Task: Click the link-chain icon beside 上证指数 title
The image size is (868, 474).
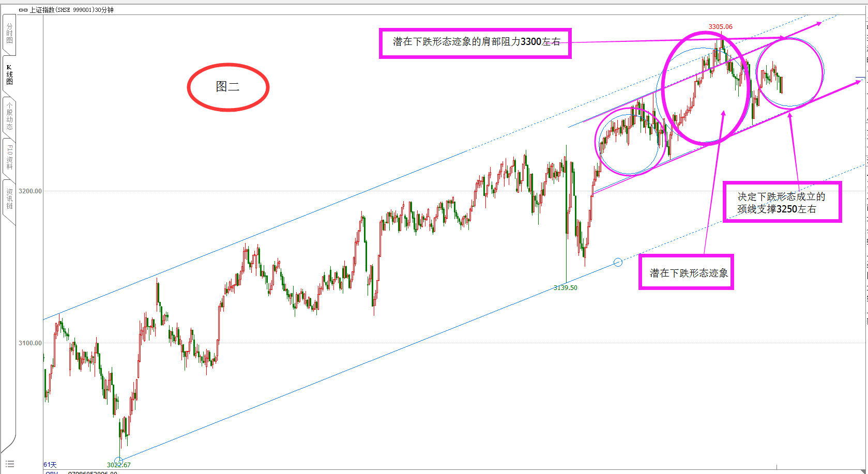Action: 23,10
